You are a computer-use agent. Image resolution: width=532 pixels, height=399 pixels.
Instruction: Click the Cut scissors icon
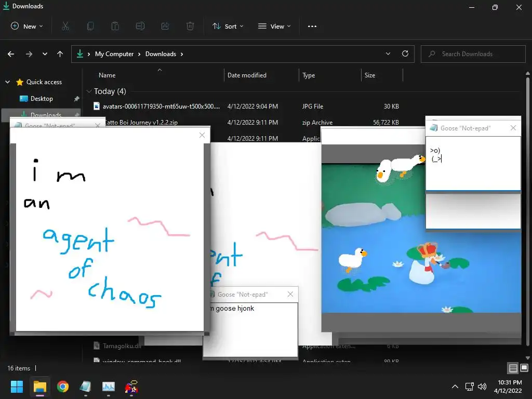pos(65,26)
